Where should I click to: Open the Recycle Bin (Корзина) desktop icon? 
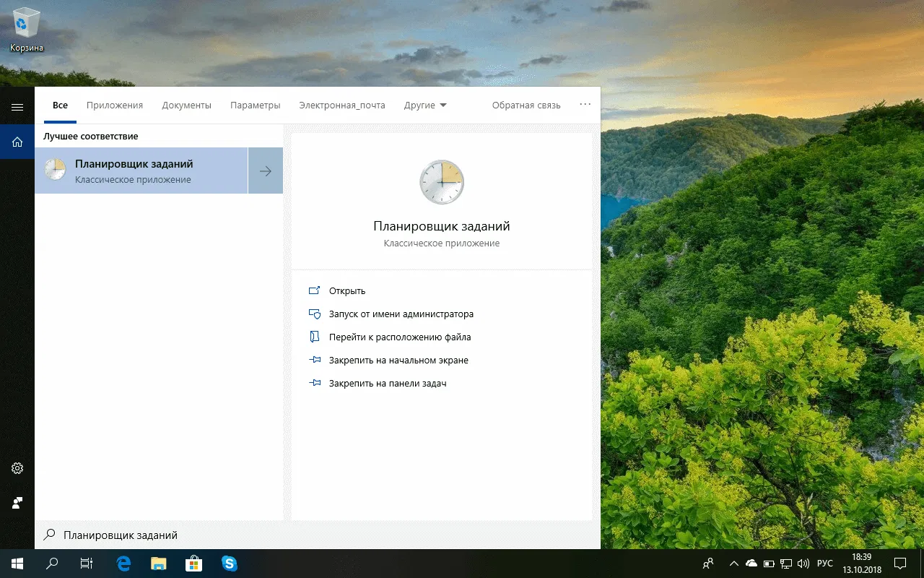[x=27, y=30]
